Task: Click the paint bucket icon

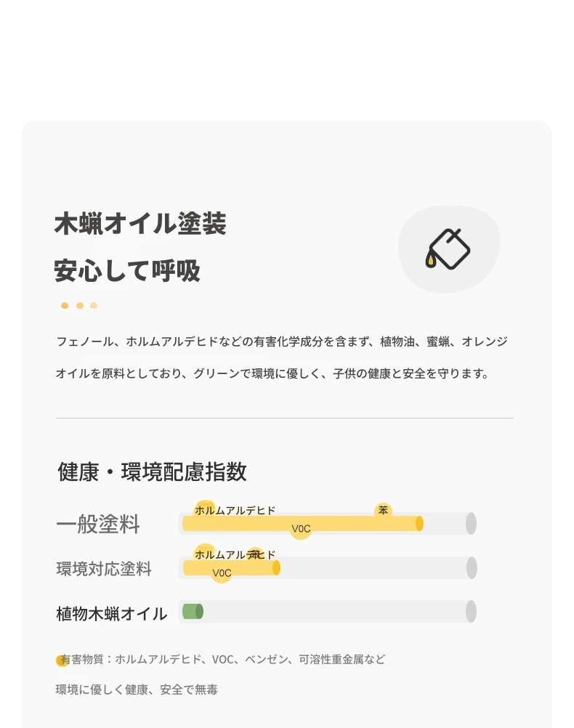Action: tap(448, 249)
